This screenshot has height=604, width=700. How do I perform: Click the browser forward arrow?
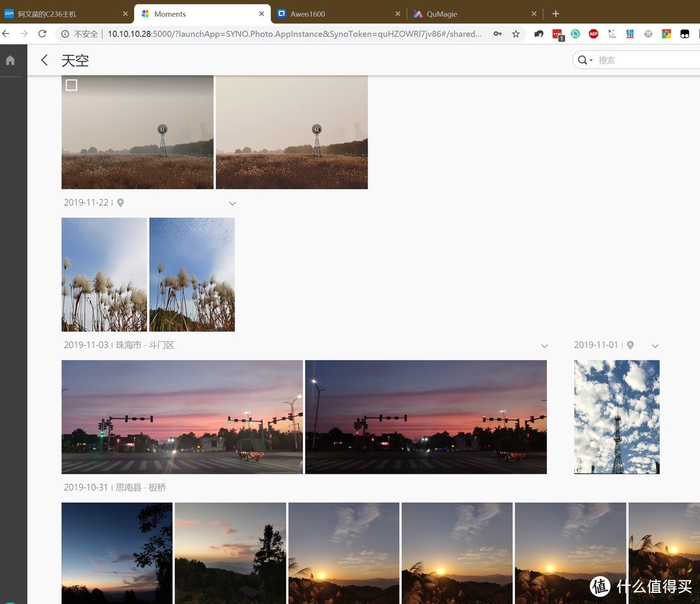coord(24,34)
